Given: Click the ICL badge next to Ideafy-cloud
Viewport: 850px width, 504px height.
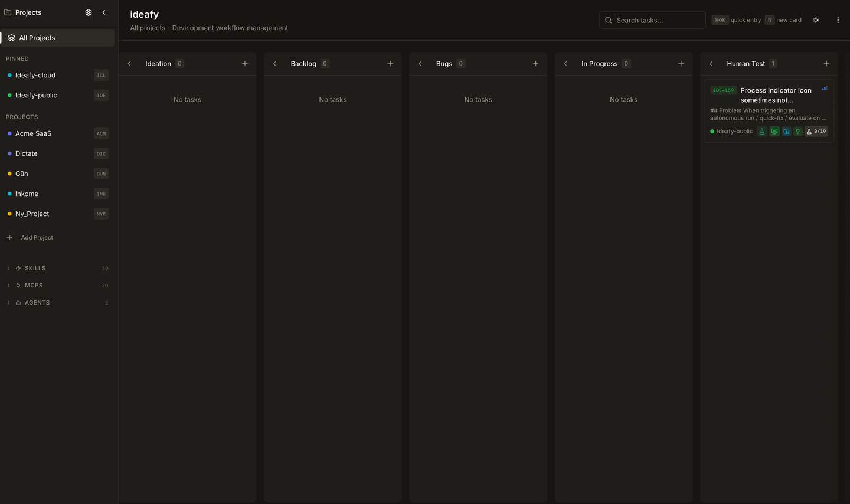Looking at the screenshot, I should 102,76.
